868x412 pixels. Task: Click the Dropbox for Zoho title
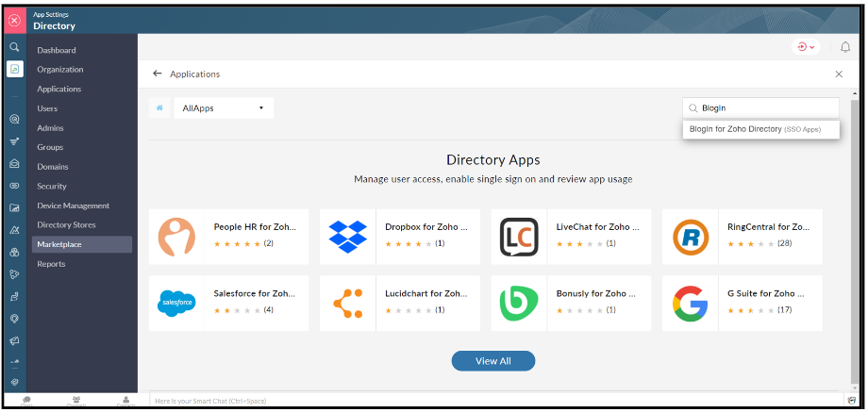coord(426,226)
